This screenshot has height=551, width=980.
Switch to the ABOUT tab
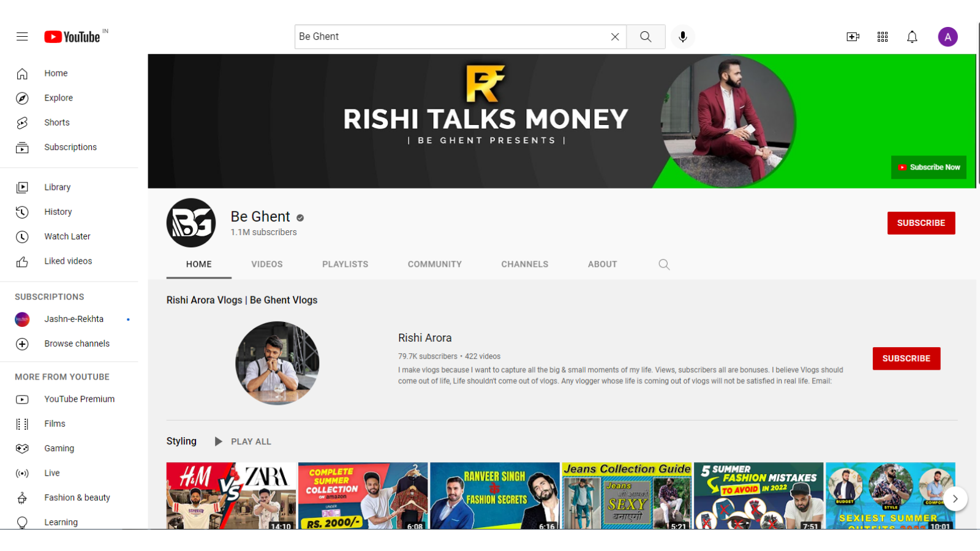click(603, 264)
